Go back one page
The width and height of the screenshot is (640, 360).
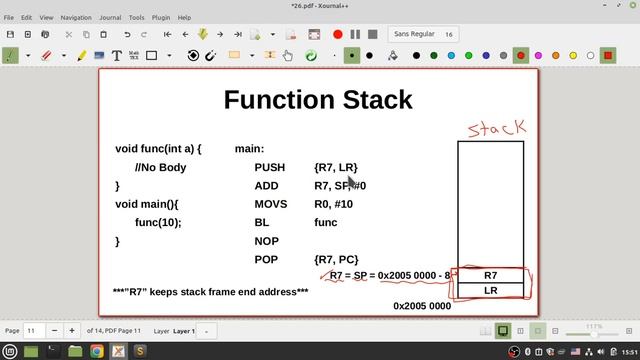[x=185, y=35]
